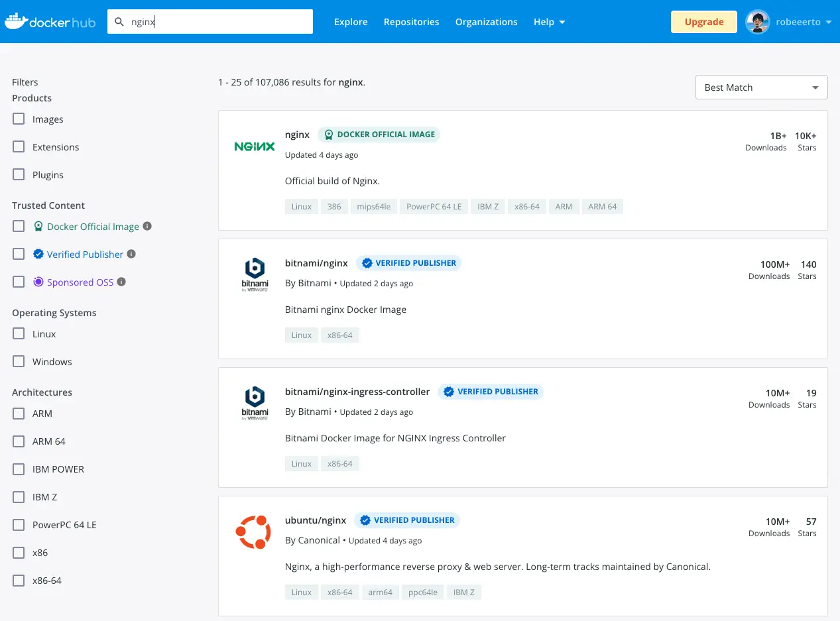Image resolution: width=840 pixels, height=621 pixels.
Task: Click info icon beside Docker Official Image
Action: tap(148, 226)
